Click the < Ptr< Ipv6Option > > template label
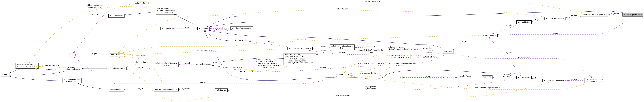This screenshot has width=644, height=102. pyautogui.click(x=371, y=2)
